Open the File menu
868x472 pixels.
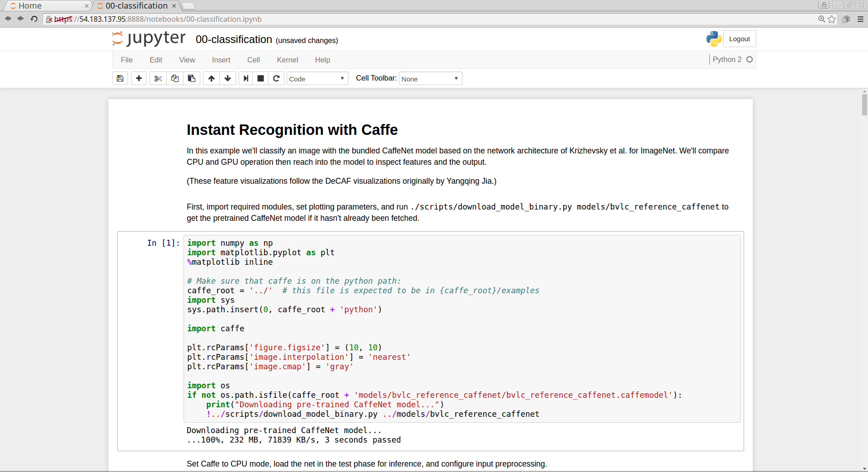127,60
